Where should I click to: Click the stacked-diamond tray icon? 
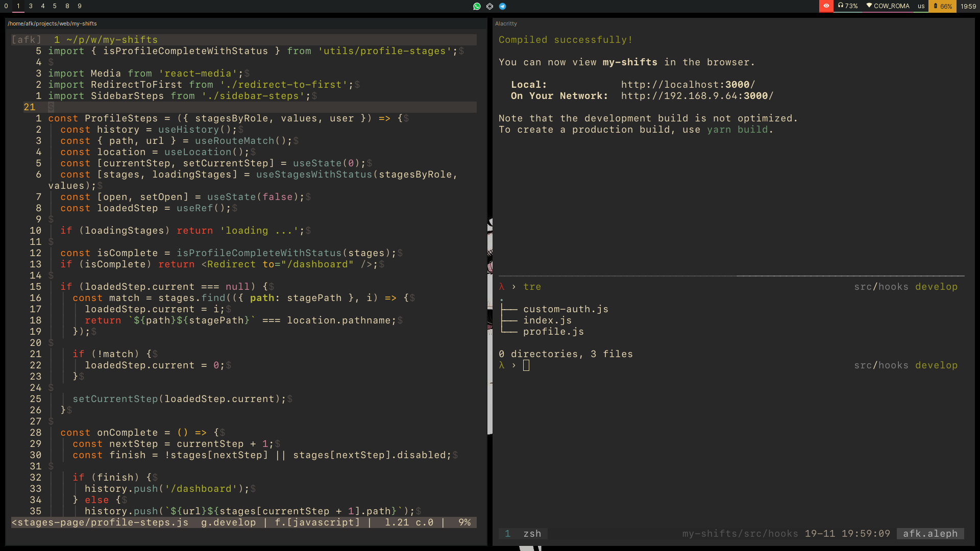point(489,6)
